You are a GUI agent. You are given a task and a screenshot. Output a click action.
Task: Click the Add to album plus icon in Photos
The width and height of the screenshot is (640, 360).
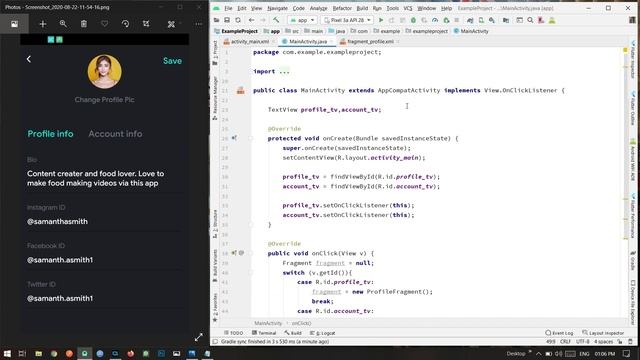coord(42,24)
